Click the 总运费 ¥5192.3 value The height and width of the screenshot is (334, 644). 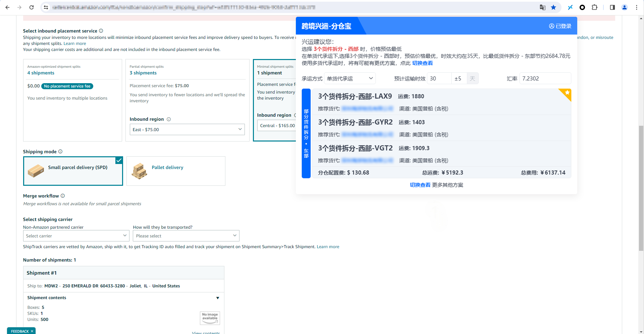[443, 173]
